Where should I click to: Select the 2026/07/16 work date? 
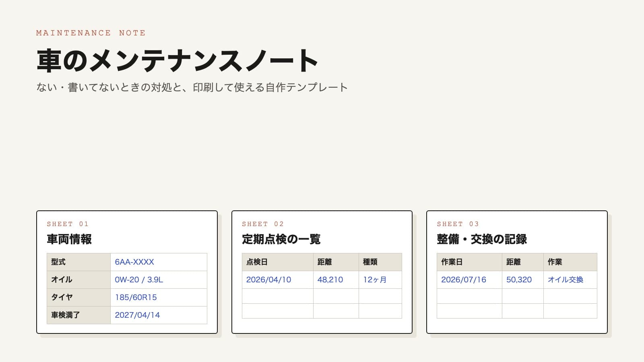pyautogui.click(x=464, y=280)
